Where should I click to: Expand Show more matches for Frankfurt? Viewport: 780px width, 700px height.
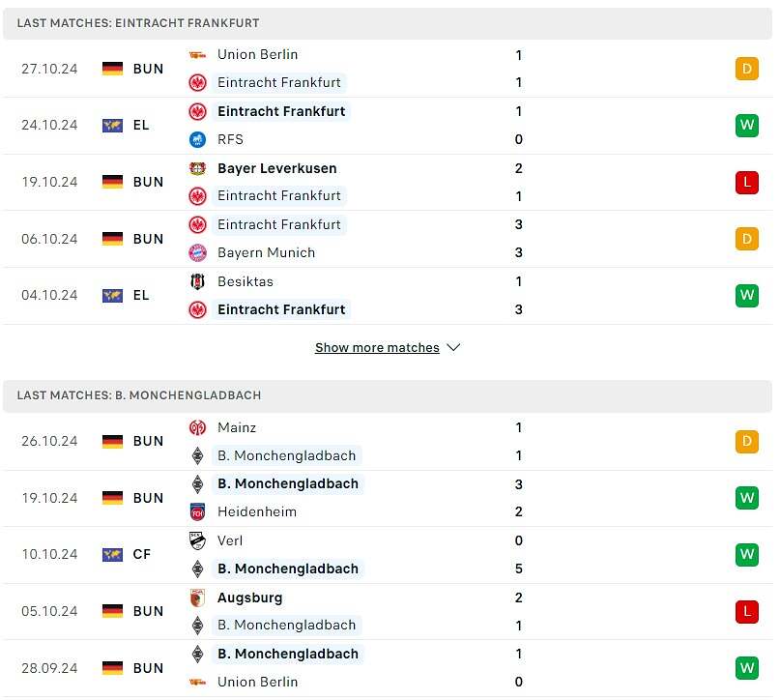coord(377,348)
